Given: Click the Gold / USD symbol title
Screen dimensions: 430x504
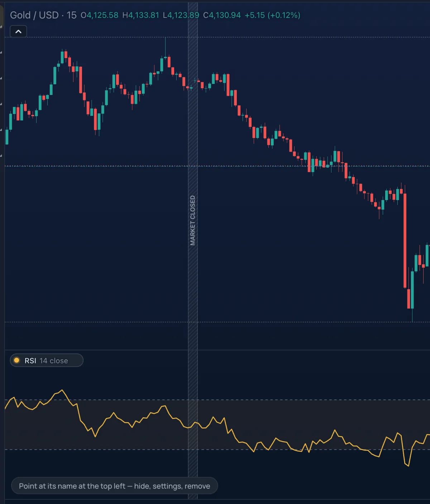Looking at the screenshot, I should [34, 15].
